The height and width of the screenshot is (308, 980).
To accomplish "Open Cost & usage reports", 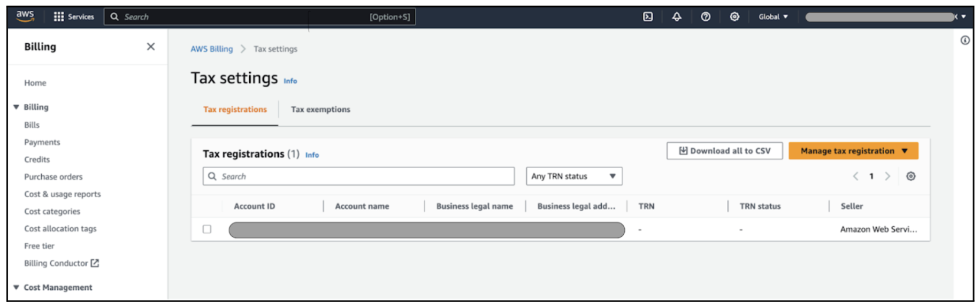I will point(63,194).
